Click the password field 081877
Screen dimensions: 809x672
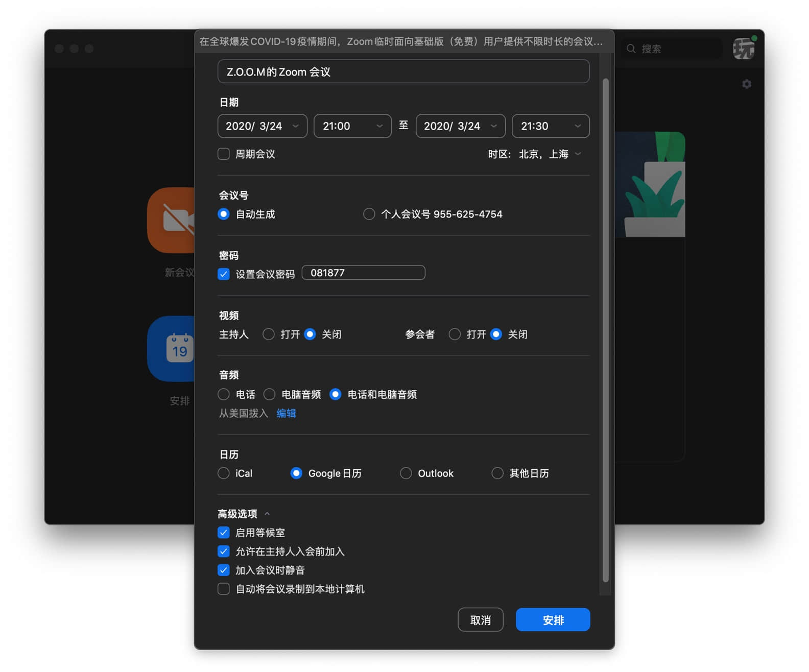364,273
